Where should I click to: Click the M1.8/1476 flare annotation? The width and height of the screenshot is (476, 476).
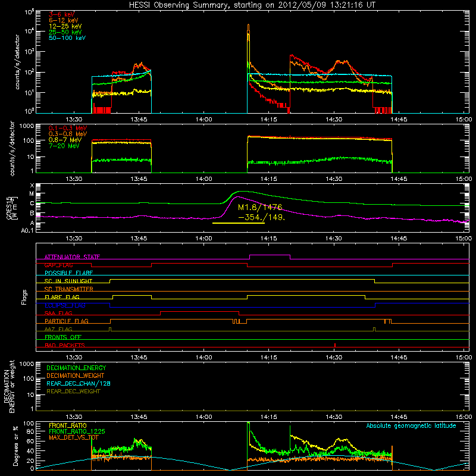pyautogui.click(x=260, y=207)
